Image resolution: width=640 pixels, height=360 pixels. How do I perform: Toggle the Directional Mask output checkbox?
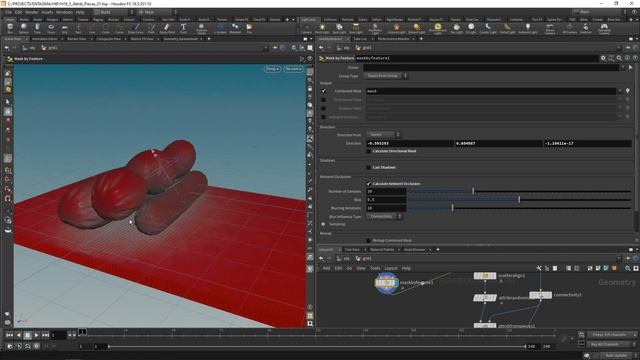pos(324,100)
